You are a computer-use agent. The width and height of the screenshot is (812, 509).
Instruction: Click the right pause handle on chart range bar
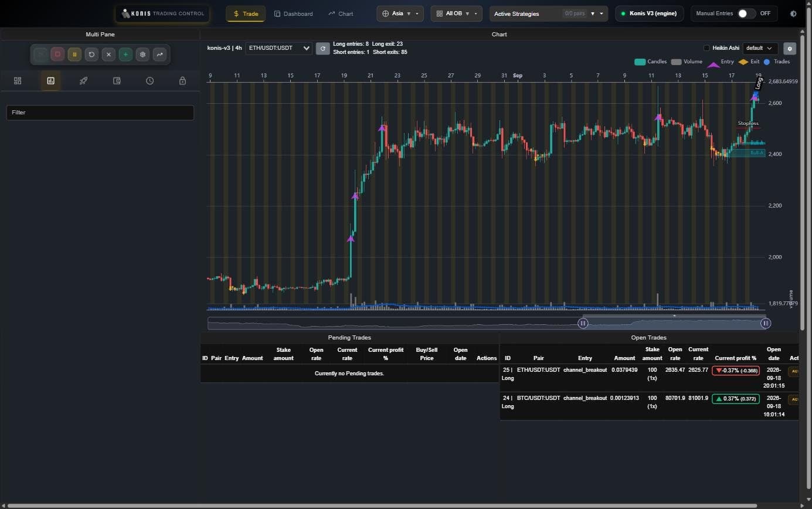tap(765, 323)
